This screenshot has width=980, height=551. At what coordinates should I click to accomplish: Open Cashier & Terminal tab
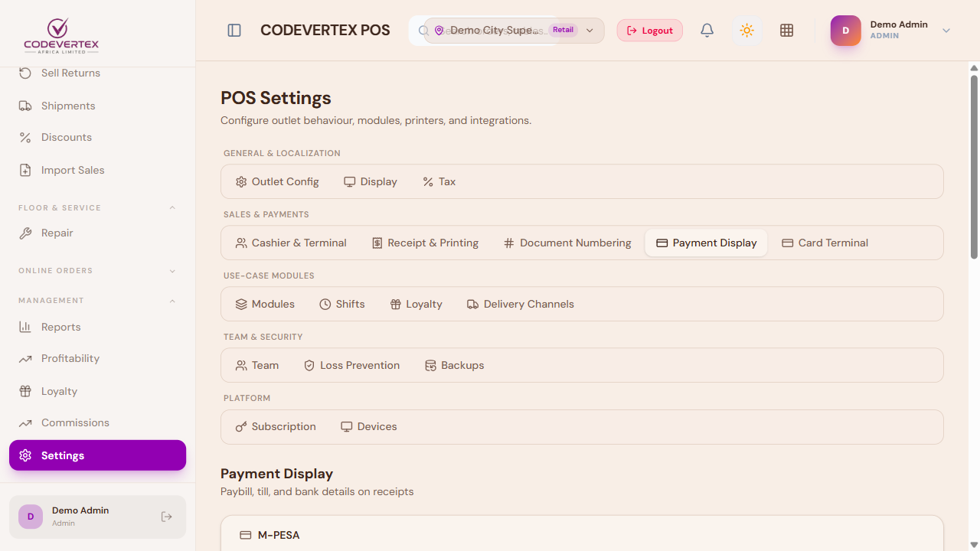click(x=291, y=243)
